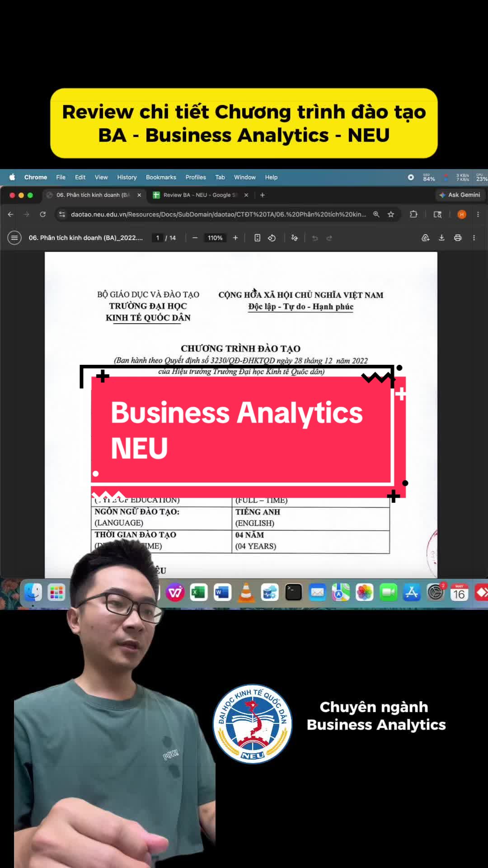Click the forward navigation arrow

(27, 214)
